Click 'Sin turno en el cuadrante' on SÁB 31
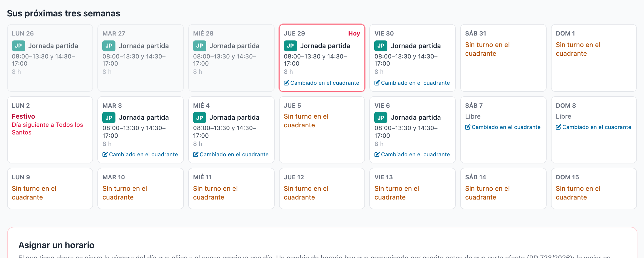Viewport: 644px width, 258px height. [x=488, y=49]
